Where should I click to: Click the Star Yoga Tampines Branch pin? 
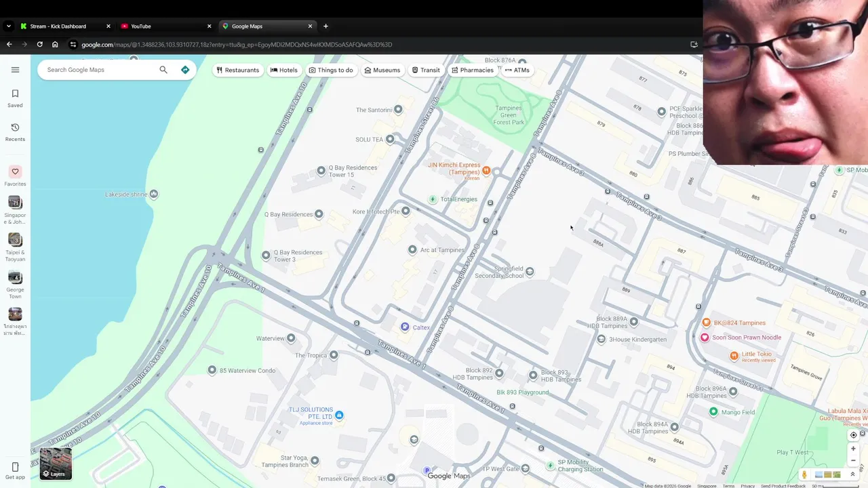click(x=315, y=461)
